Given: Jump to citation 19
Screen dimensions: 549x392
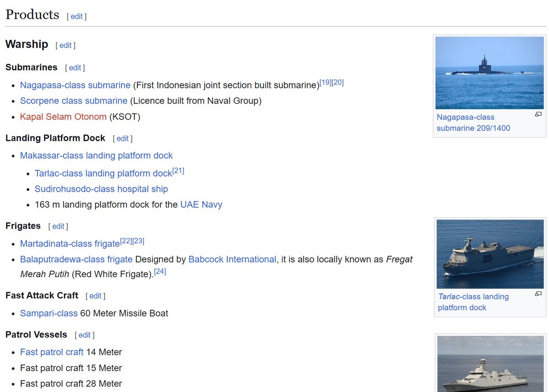Looking at the screenshot, I should (x=326, y=82).
